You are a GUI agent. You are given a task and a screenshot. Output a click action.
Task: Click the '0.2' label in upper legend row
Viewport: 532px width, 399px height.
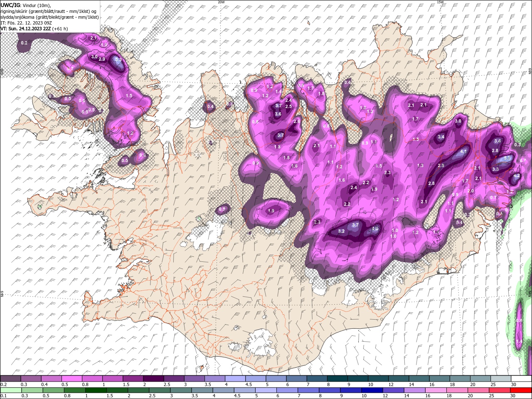pyautogui.click(x=3, y=384)
